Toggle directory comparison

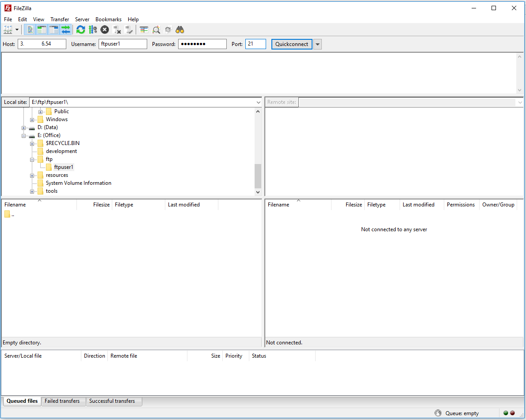tap(156, 30)
